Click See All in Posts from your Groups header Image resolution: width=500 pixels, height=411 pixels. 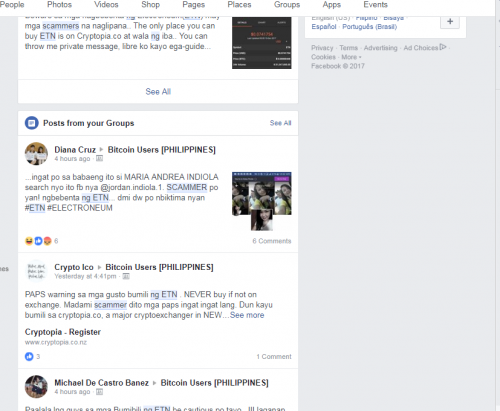click(x=280, y=123)
